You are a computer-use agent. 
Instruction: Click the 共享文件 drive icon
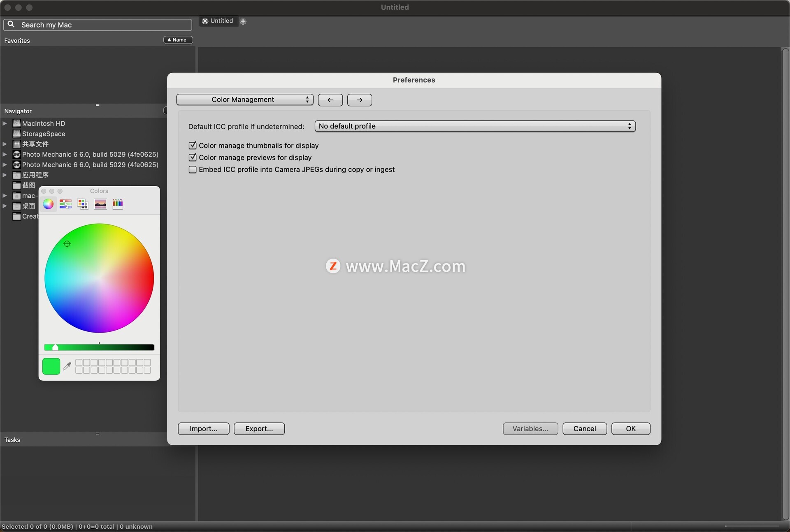(x=17, y=144)
